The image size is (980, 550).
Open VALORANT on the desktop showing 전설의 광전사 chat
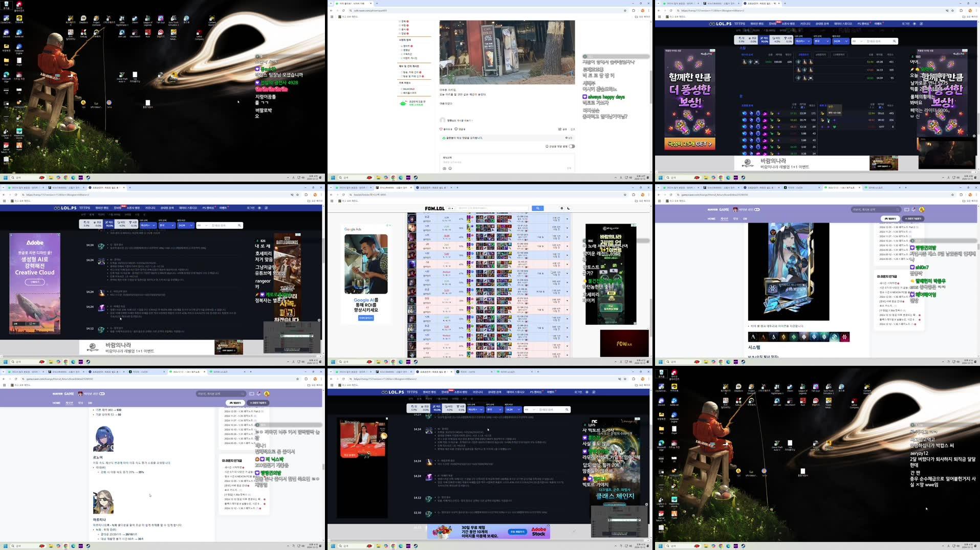135,33
